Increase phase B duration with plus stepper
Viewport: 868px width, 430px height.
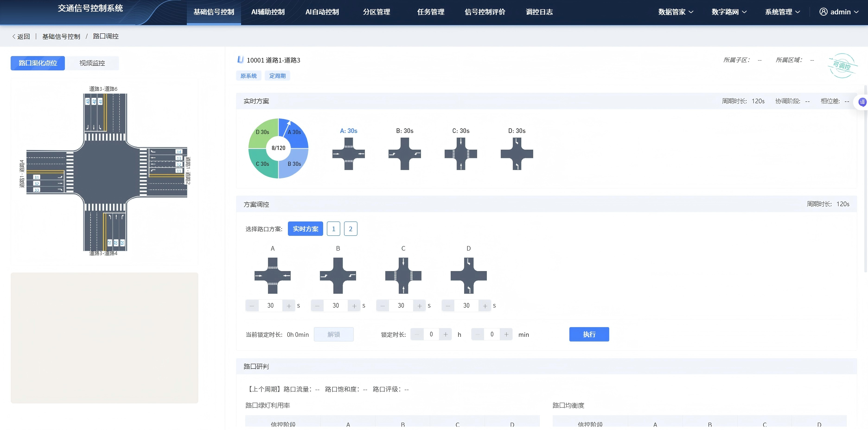[x=354, y=305]
